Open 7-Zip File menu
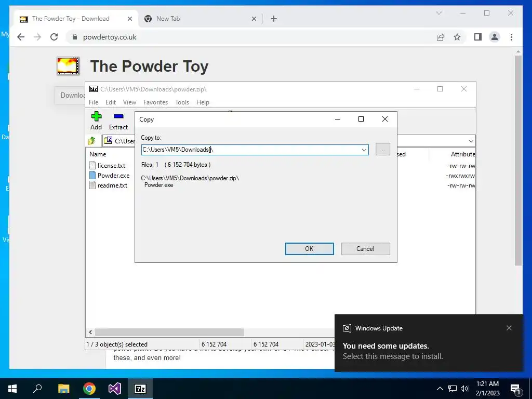The image size is (532, 399). [x=94, y=102]
